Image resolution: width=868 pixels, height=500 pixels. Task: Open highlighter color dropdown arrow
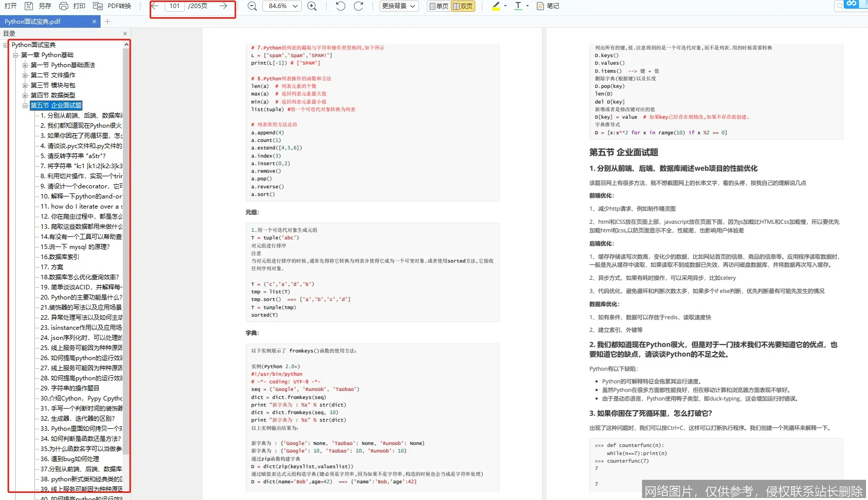pyautogui.click(x=505, y=6)
